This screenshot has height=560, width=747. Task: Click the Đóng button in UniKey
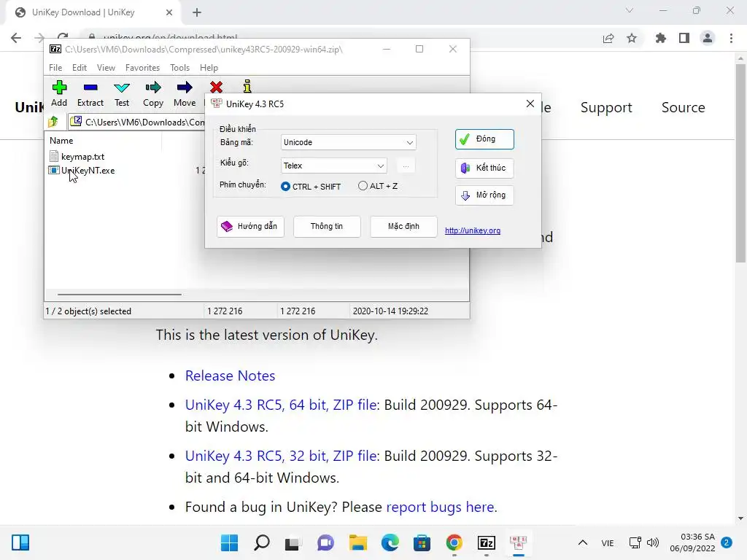[x=484, y=139]
